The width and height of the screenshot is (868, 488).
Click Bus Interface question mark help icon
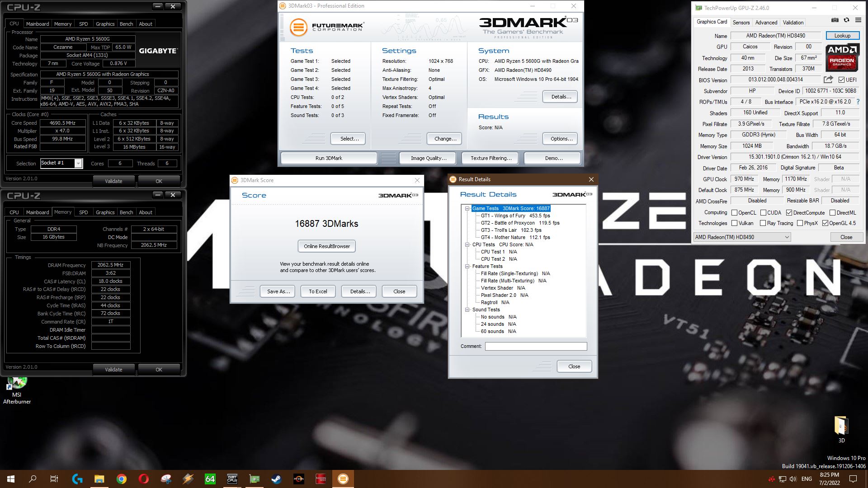pyautogui.click(x=858, y=102)
